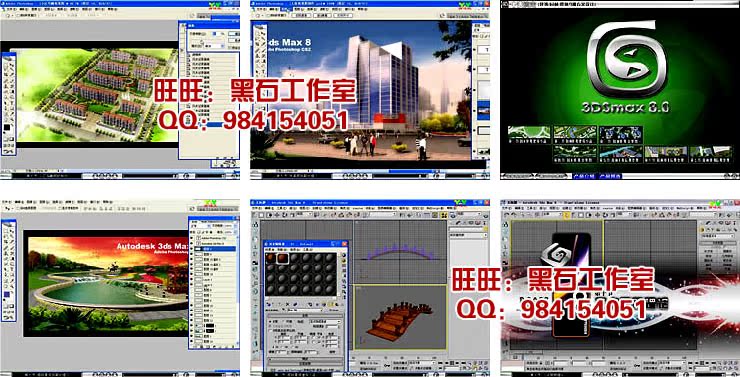Activate the wooden bridge perspective viewport
Screen dimensions: 740x377
coord(400,317)
